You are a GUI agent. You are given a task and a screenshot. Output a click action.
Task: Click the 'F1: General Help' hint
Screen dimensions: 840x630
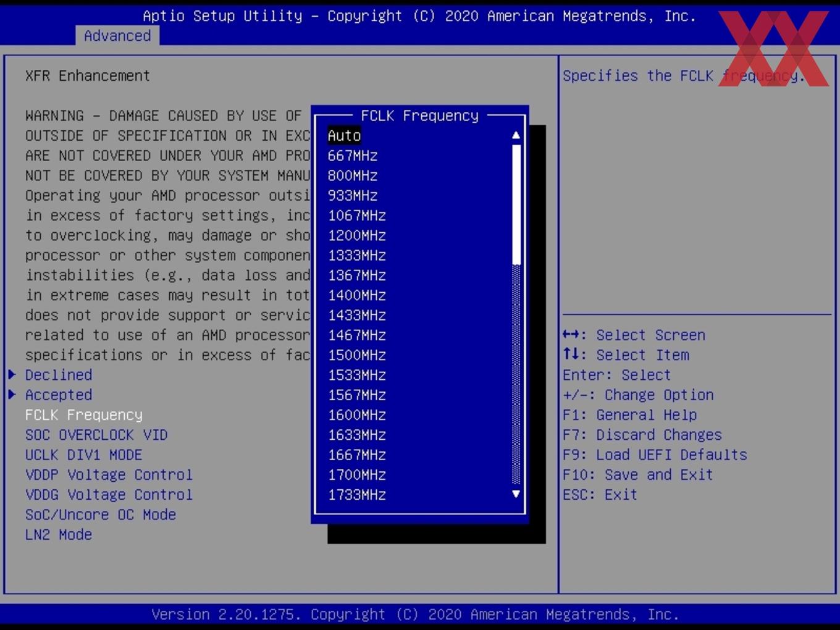[630, 415]
